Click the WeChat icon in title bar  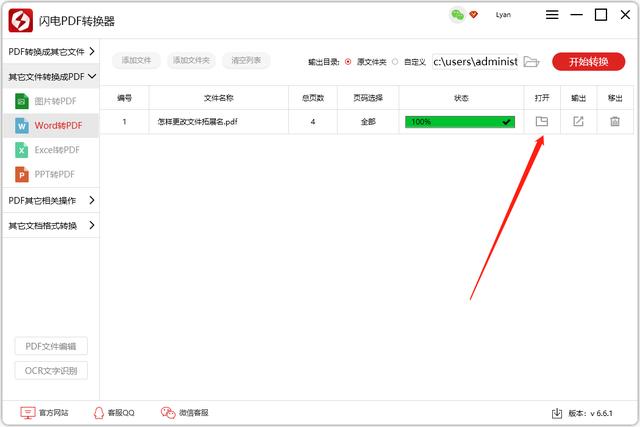point(457,15)
